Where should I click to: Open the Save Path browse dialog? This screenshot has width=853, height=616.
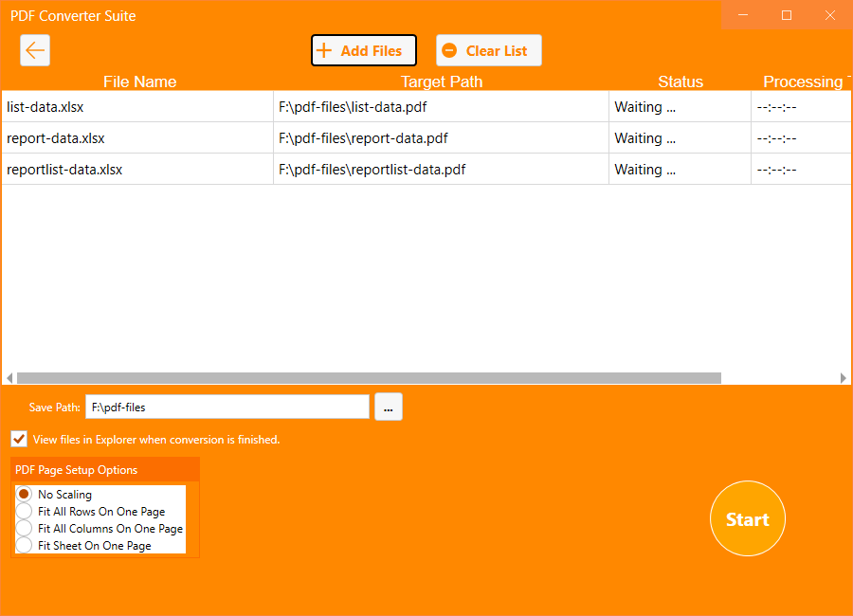(x=388, y=406)
